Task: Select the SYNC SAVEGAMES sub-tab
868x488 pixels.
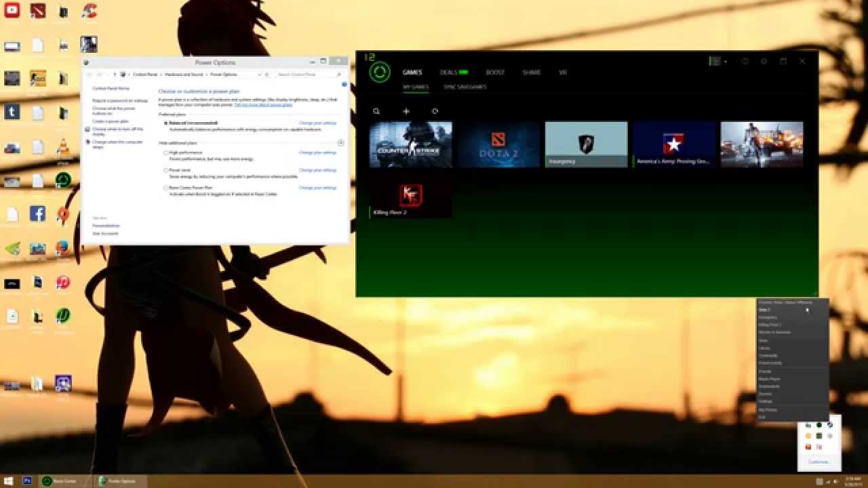Action: click(465, 87)
